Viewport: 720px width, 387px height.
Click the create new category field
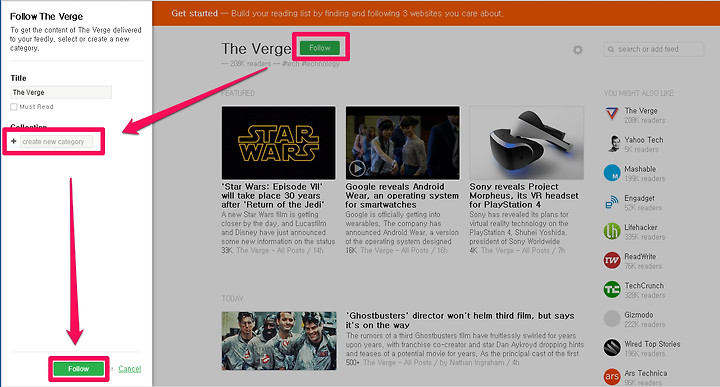click(56, 142)
